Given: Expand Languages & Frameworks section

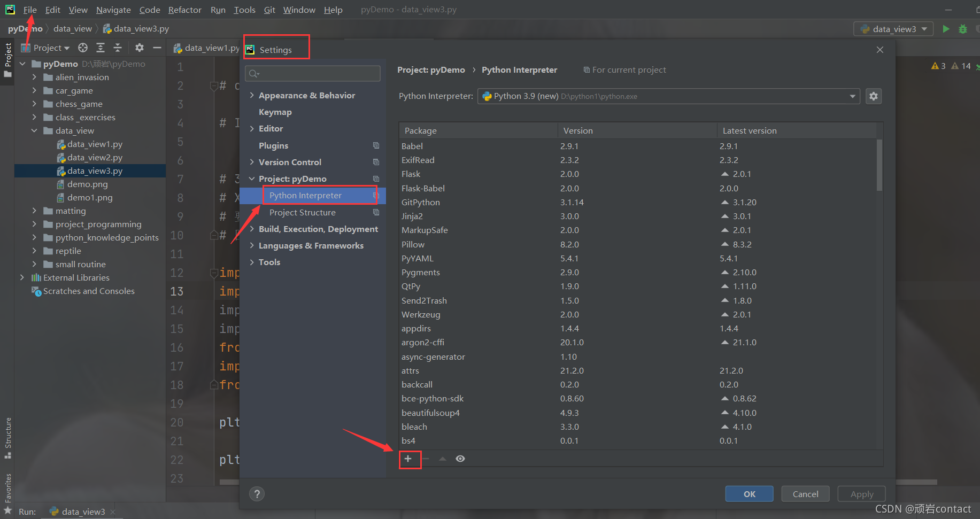Looking at the screenshot, I should click(252, 245).
